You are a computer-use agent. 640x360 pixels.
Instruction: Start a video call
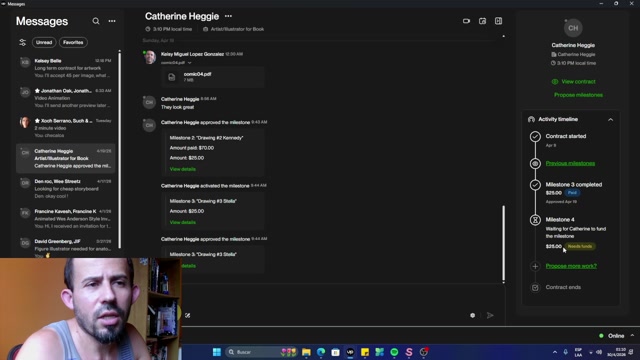(466, 21)
